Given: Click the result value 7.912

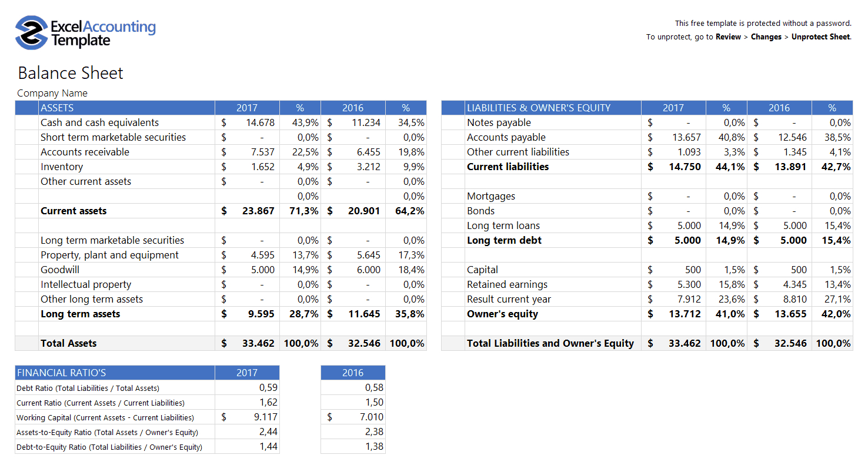Looking at the screenshot, I should (689, 299).
